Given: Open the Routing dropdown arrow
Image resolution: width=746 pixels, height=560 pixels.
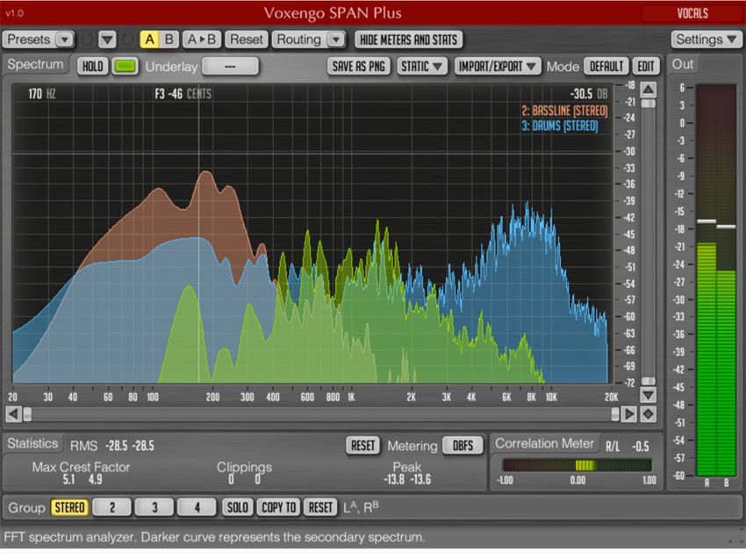Looking at the screenshot, I should (336, 39).
